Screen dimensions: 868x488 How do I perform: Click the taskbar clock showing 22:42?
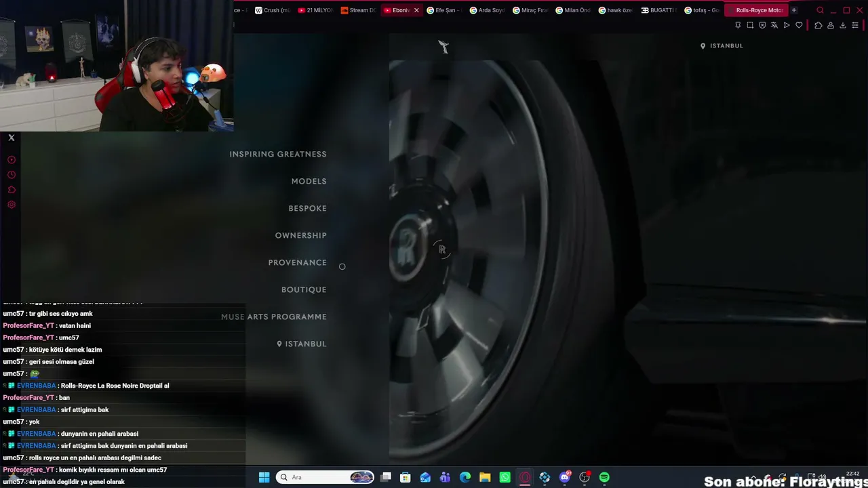point(853,474)
